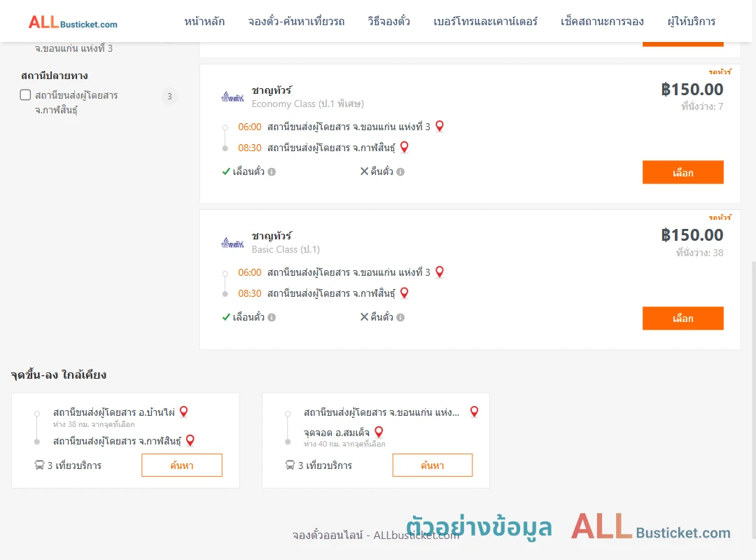Viewport: 756px width, 560px height.
Task: Click the green check mark beside Economy Class เลื่อนตั๋ว
Action: [x=226, y=171]
